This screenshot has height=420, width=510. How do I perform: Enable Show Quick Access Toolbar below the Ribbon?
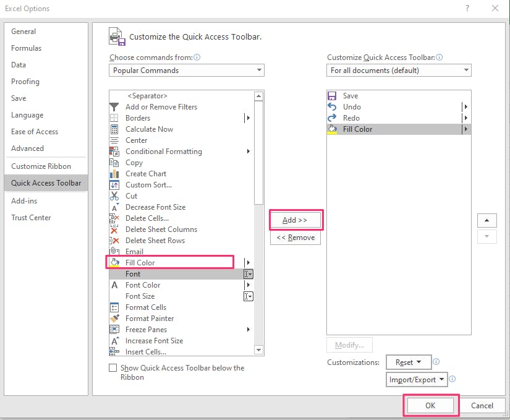(113, 367)
